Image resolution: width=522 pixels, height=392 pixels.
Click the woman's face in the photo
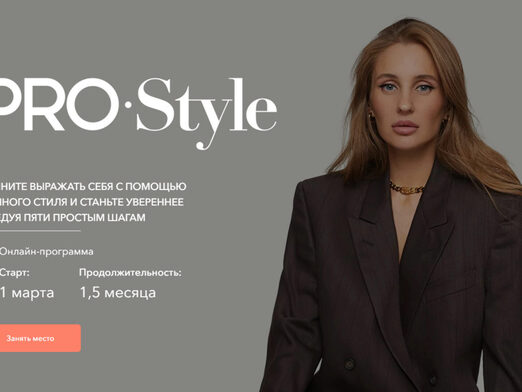tap(406, 98)
